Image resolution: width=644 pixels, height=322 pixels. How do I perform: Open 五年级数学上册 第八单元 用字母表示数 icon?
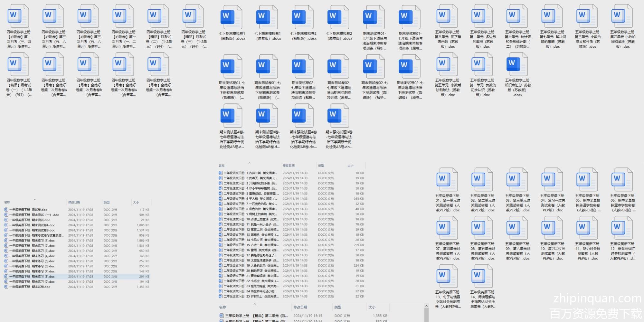447,17
